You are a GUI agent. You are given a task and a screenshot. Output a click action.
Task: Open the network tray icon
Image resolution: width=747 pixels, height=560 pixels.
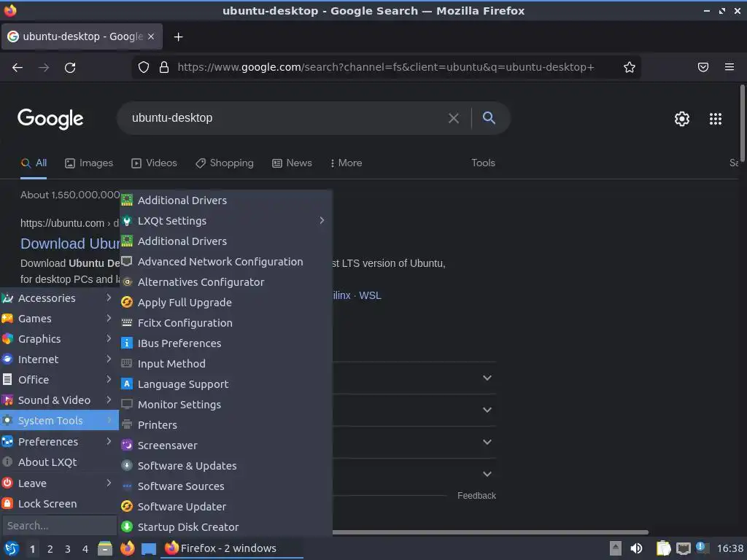pyautogui.click(x=683, y=548)
